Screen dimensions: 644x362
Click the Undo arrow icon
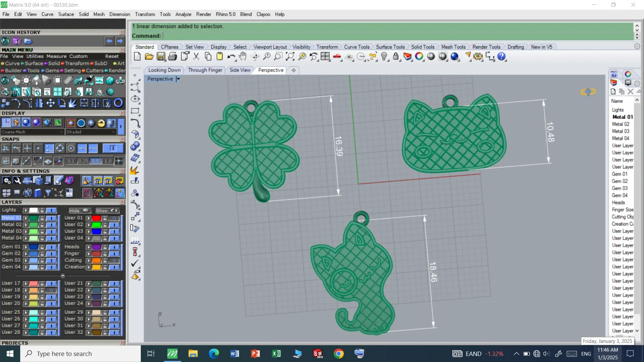coord(231,57)
